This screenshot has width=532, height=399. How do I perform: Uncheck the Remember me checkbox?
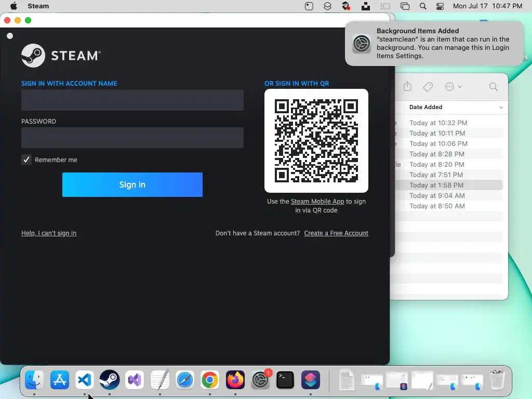[x=26, y=159]
